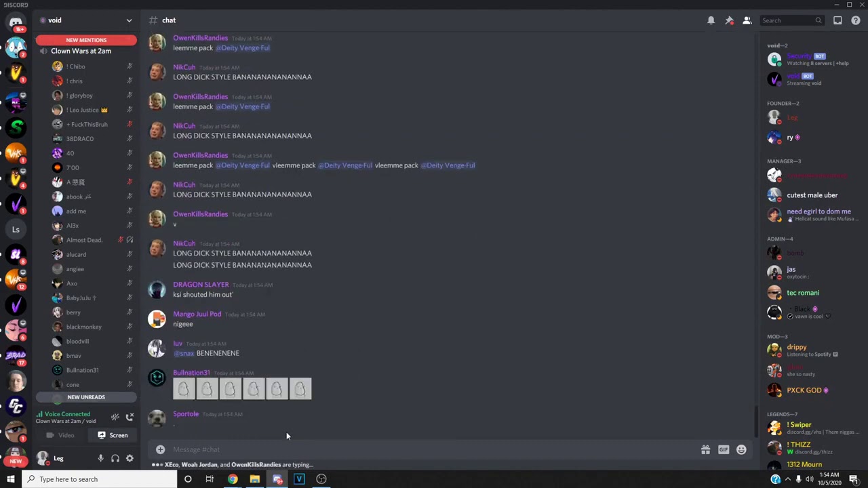Image resolution: width=868 pixels, height=488 pixels.
Task: Click taskbar Type here to search box
Action: point(99,479)
